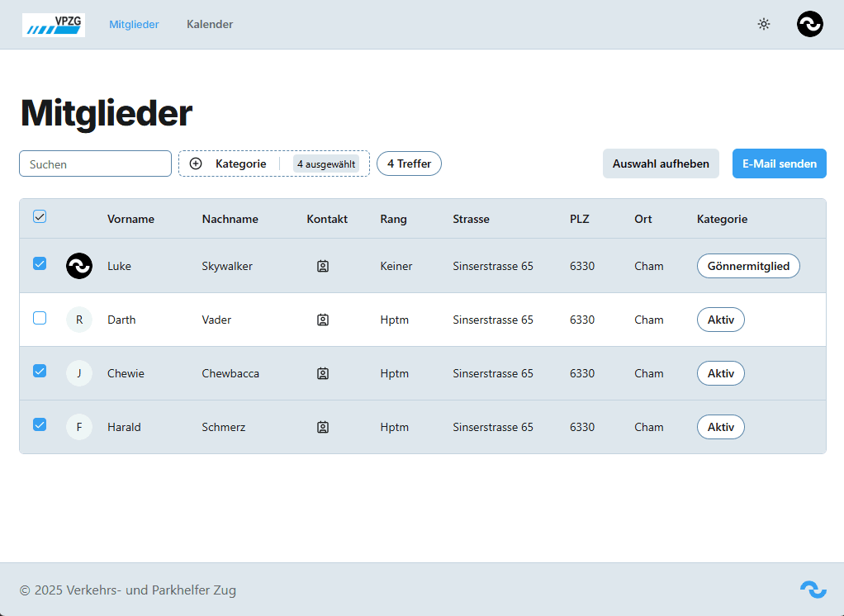The width and height of the screenshot is (844, 616).
Task: Open contact card icon for Luke Skywalker
Action: (323, 266)
